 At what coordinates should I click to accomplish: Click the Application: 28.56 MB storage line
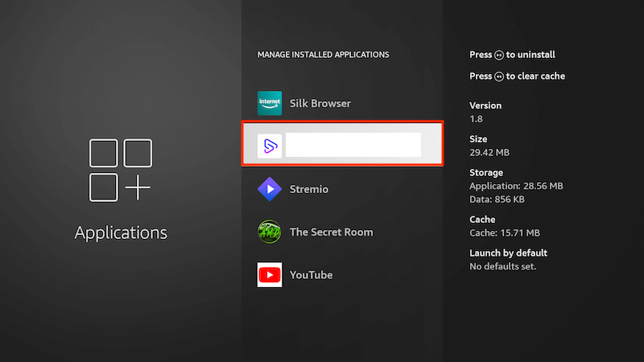coord(516,186)
